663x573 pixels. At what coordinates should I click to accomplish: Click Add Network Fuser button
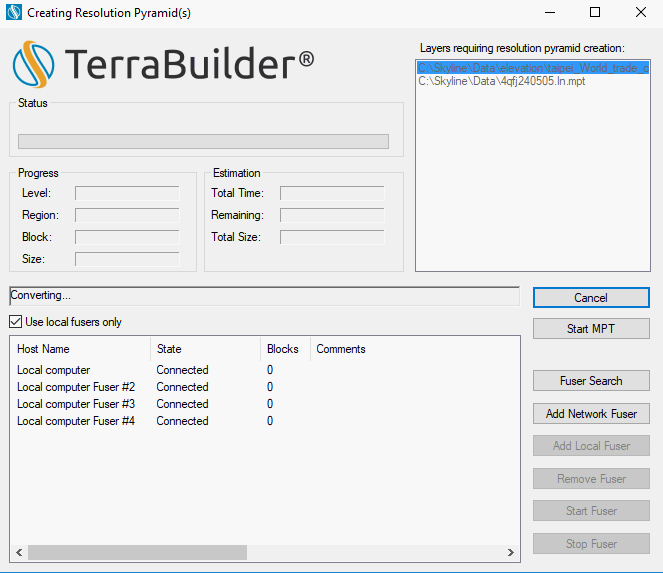tap(591, 414)
